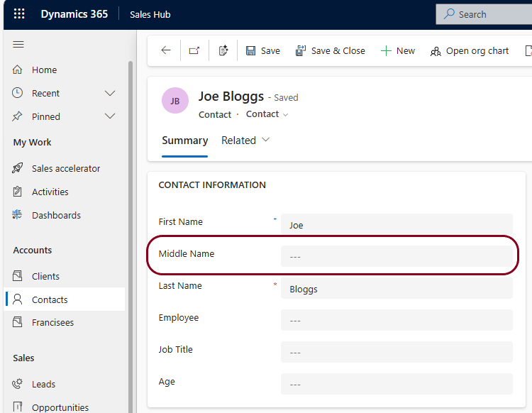Image resolution: width=532 pixels, height=413 pixels.
Task: Click Open org chart button label
Action: pyautogui.click(x=477, y=51)
